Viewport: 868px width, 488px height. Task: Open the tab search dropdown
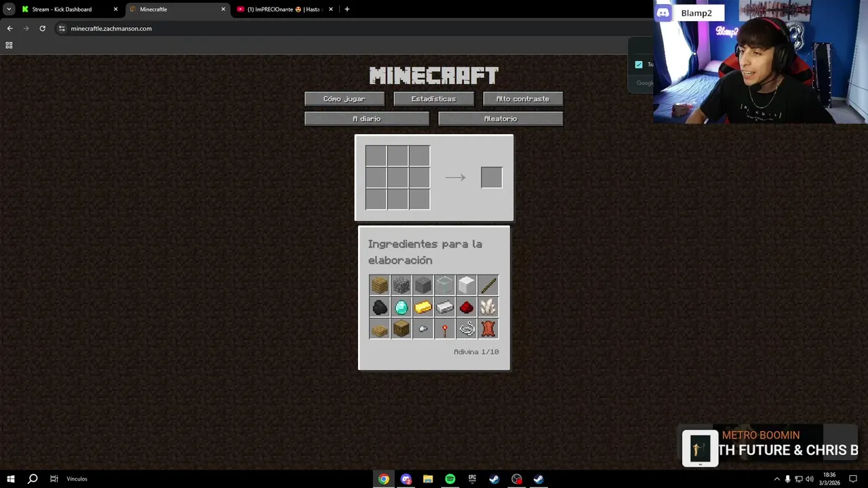9,9
